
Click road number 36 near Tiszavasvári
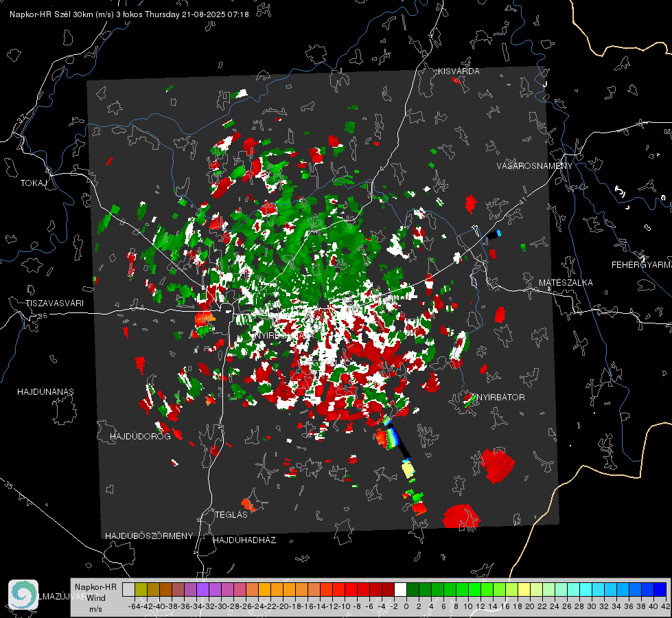(x=43, y=316)
